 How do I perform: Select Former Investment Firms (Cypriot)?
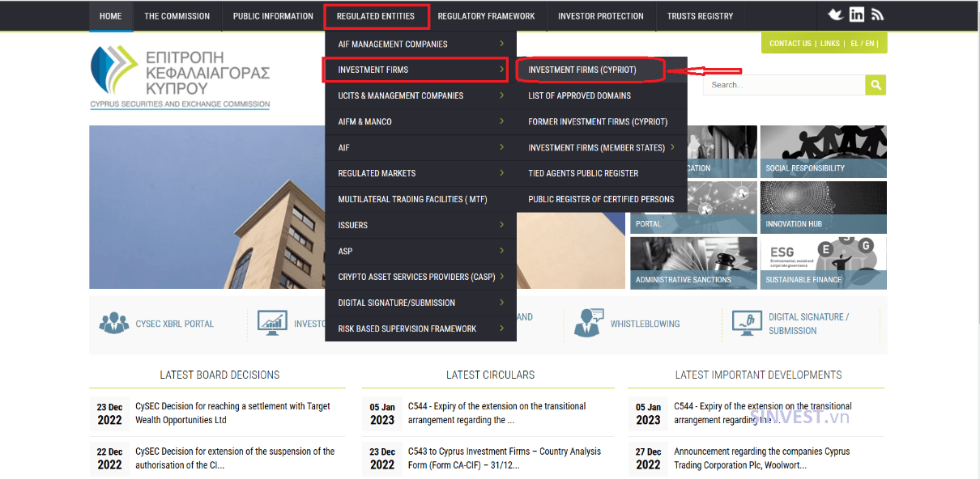coord(602,121)
